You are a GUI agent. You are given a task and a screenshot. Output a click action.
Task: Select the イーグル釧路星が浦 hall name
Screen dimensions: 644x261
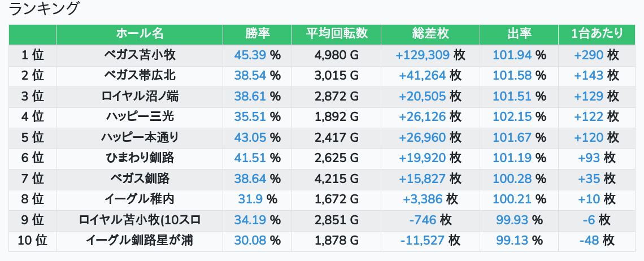tap(140, 241)
